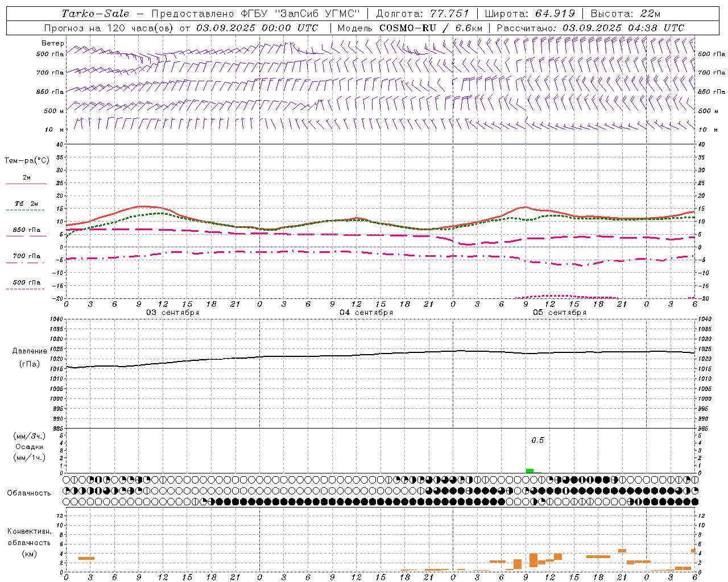Select the text Предоставлено ФГБУ "ЗапСиб УГМС"

click(x=256, y=14)
